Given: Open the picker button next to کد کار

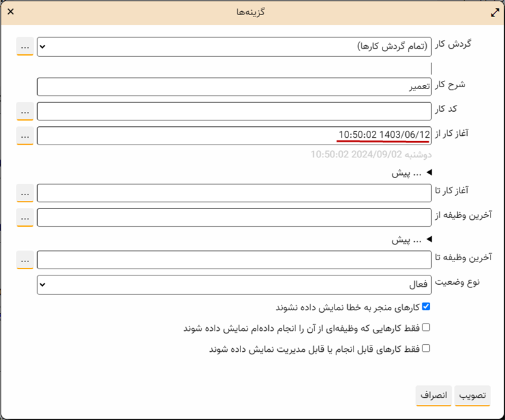Looking at the screenshot, I should pyautogui.click(x=25, y=111).
